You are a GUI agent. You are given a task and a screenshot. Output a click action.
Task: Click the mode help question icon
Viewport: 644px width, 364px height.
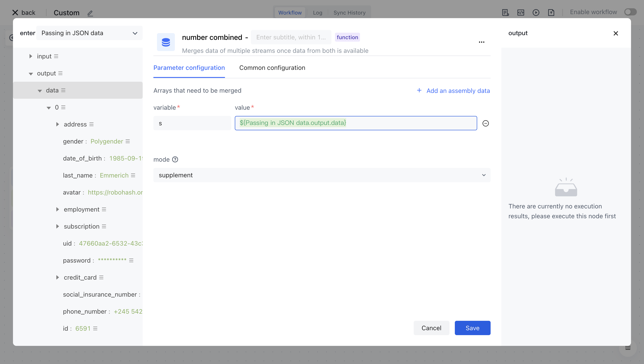click(x=175, y=159)
